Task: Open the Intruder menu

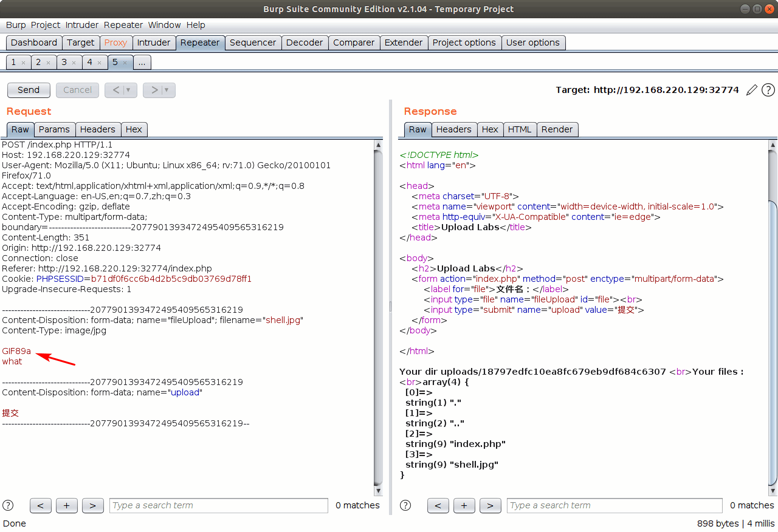Action: click(82, 25)
